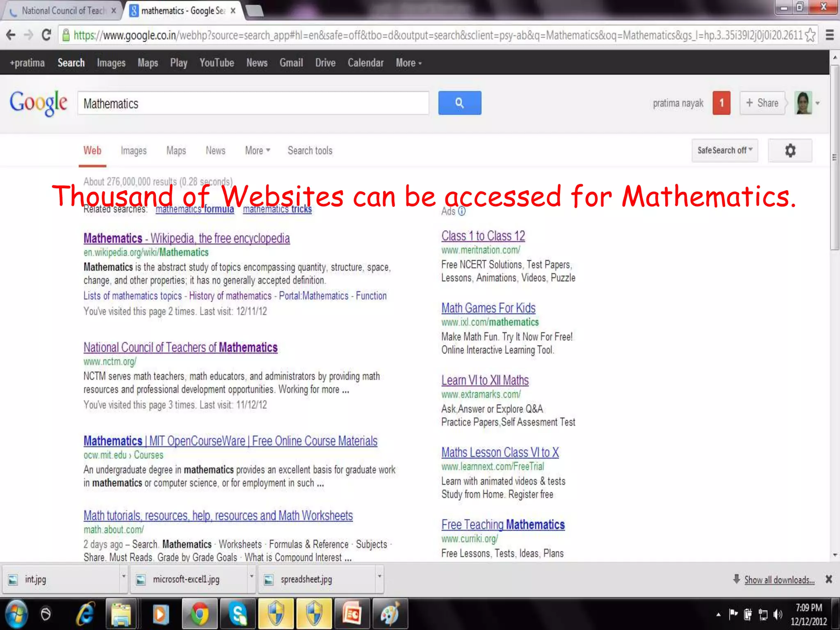This screenshot has width=840, height=630.
Task: Show hidden tray icons arrow
Action: coord(718,614)
